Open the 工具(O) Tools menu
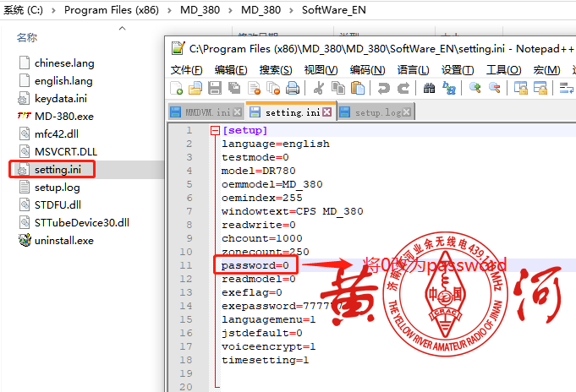Viewport: 576px width, 392px height. (x=503, y=70)
